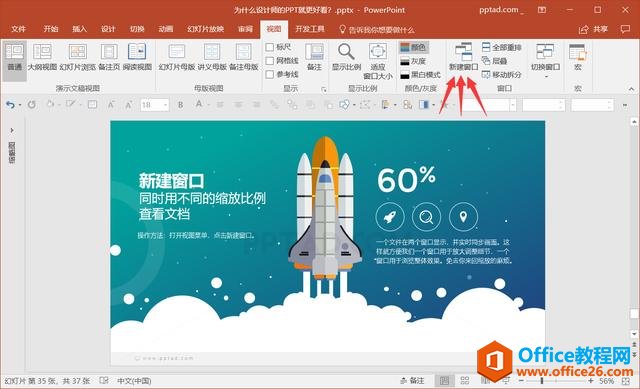Click 适应窗口大小 fit to window
640x389 pixels.
point(378,61)
